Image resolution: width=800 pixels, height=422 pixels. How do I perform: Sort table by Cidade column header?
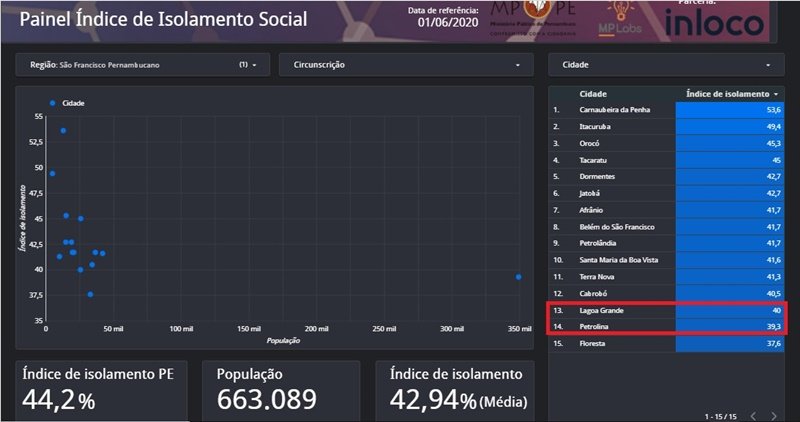coord(592,94)
